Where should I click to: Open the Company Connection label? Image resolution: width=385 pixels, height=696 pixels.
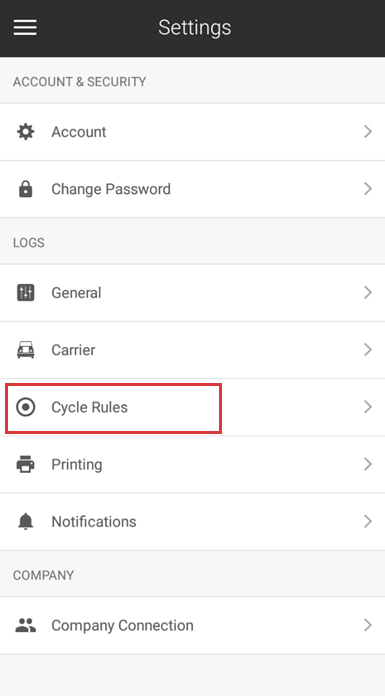pos(122,625)
